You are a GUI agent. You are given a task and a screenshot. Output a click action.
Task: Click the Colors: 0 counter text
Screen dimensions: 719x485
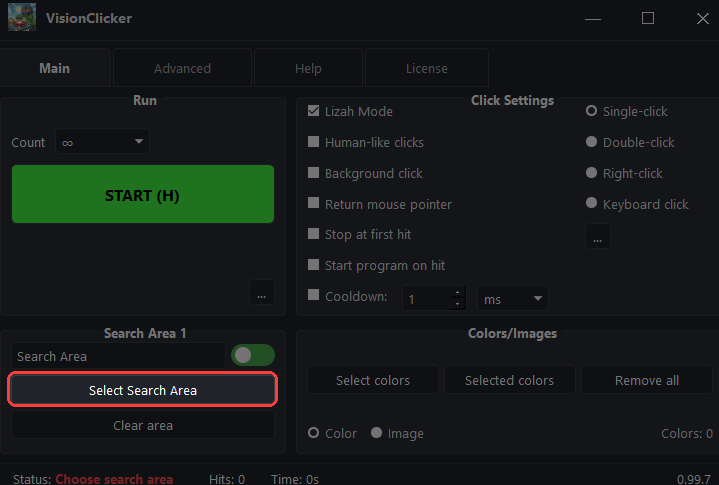[x=686, y=433]
